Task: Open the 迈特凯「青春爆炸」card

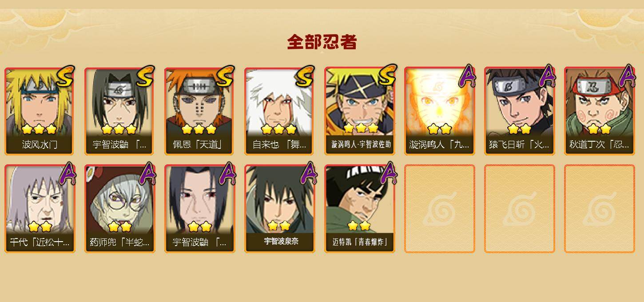Action: tap(360, 209)
